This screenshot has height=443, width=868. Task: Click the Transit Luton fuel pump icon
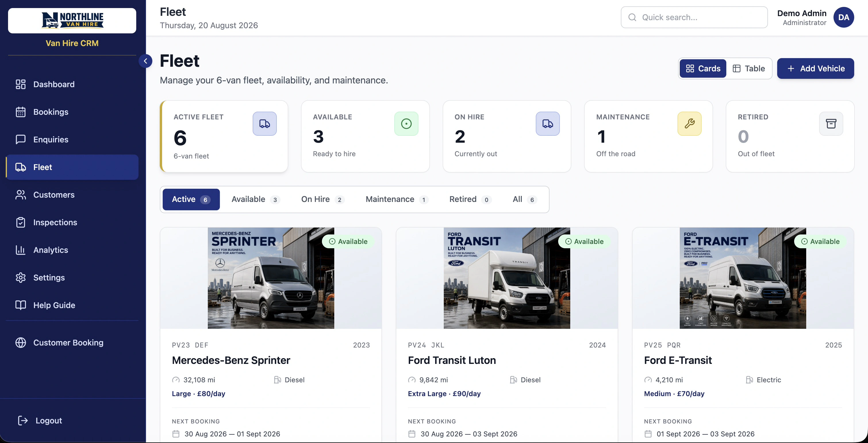pos(513,380)
